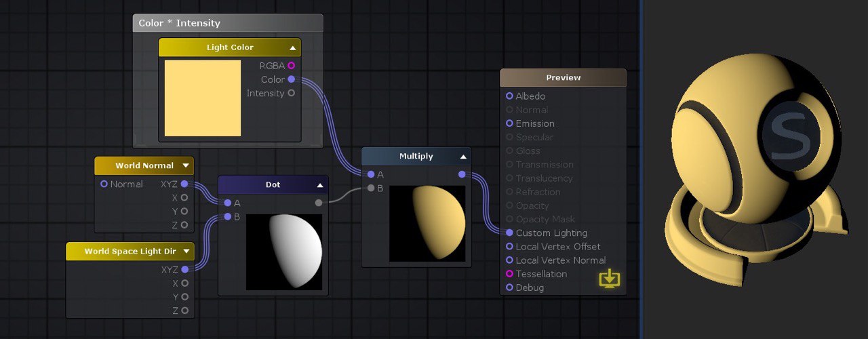Click the disabled Specular port
The width and height of the screenshot is (868, 339).
tap(509, 137)
